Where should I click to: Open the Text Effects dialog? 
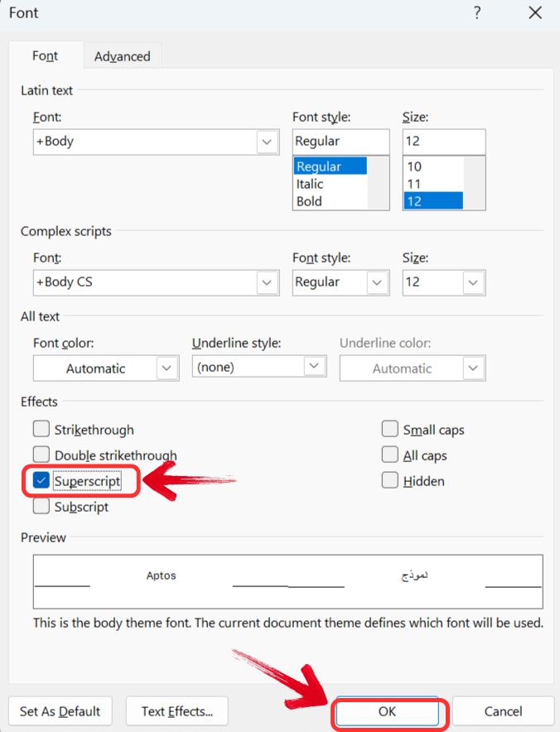pyautogui.click(x=176, y=711)
